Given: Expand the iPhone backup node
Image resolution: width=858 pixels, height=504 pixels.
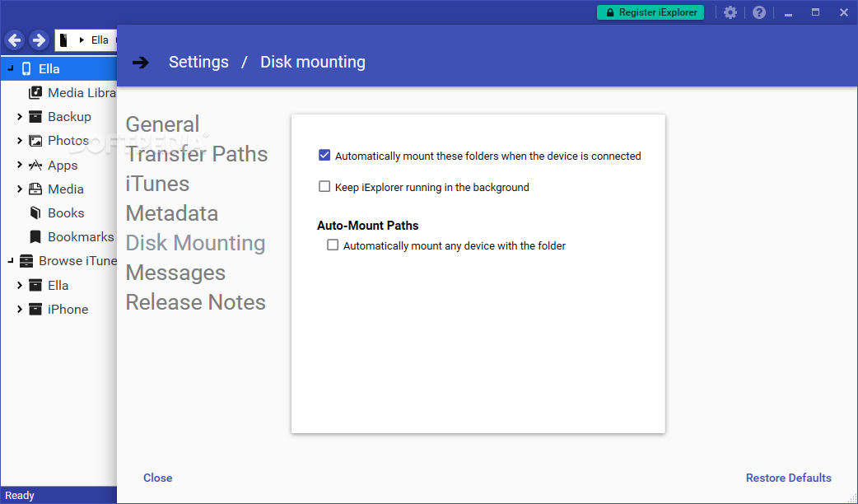Looking at the screenshot, I should click(x=20, y=309).
